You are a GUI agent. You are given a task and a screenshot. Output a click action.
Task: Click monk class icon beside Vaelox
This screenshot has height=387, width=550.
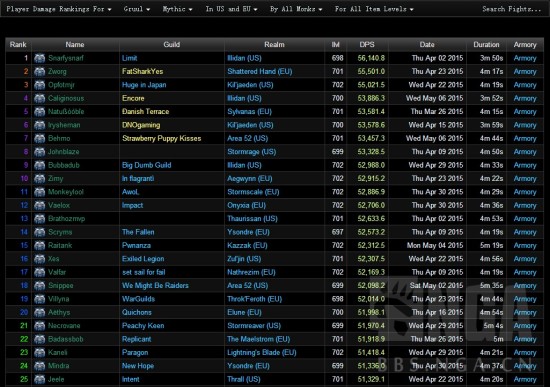click(40, 205)
